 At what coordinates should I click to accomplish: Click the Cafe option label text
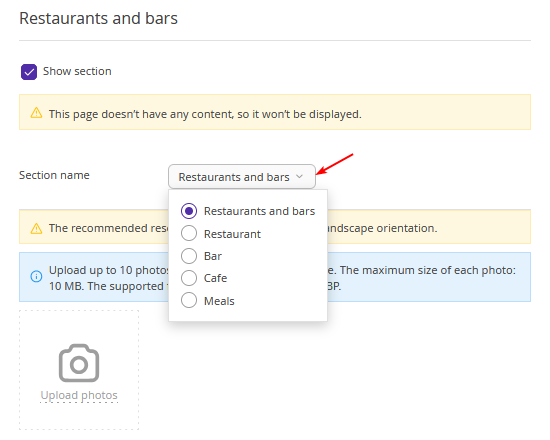click(215, 278)
